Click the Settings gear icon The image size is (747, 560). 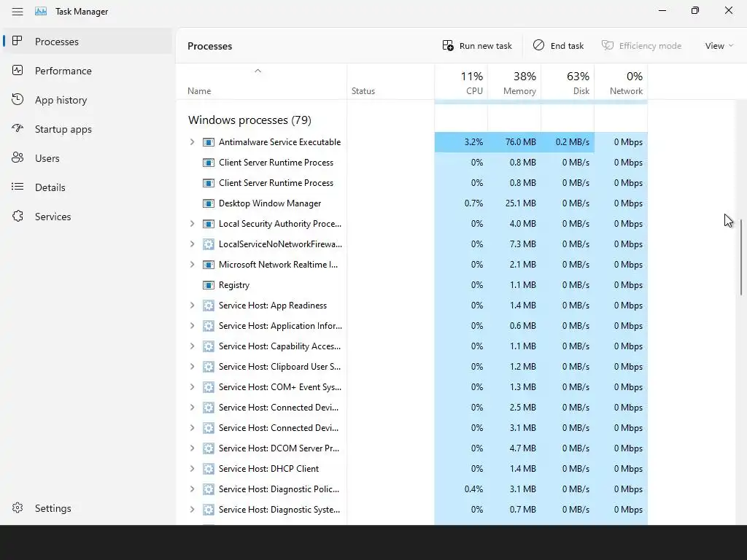point(18,507)
